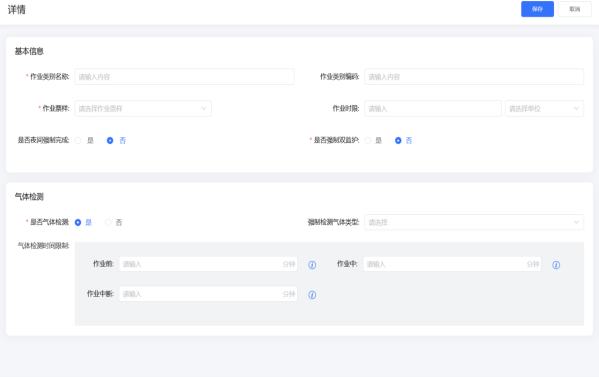Screen dimensions: 599x378
Task: Click the 取消 cancel button
Action: 575,9
